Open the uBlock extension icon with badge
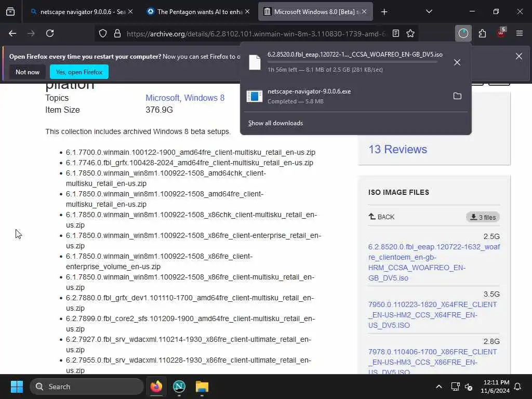The width and height of the screenshot is (532, 399). 501,33
